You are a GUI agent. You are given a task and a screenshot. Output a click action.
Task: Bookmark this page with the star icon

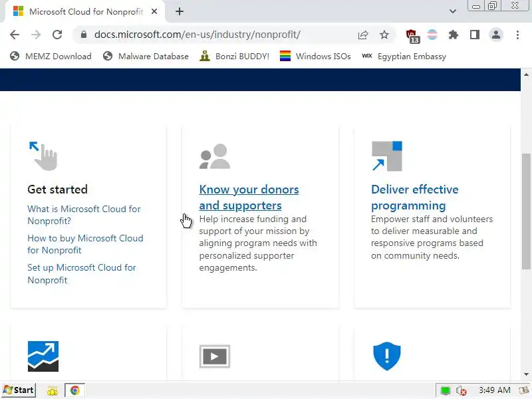click(x=384, y=35)
